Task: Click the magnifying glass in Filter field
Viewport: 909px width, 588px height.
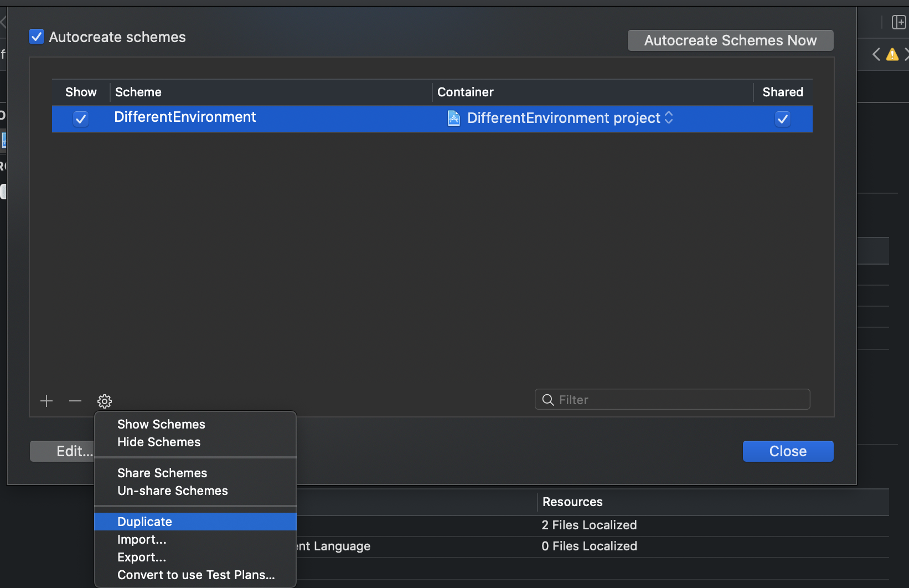Action: click(x=548, y=400)
